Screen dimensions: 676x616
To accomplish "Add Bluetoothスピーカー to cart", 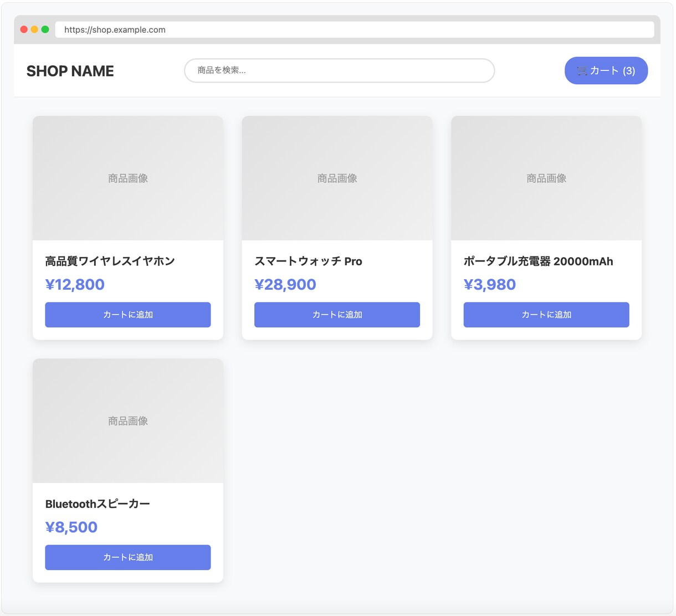I will pos(128,557).
